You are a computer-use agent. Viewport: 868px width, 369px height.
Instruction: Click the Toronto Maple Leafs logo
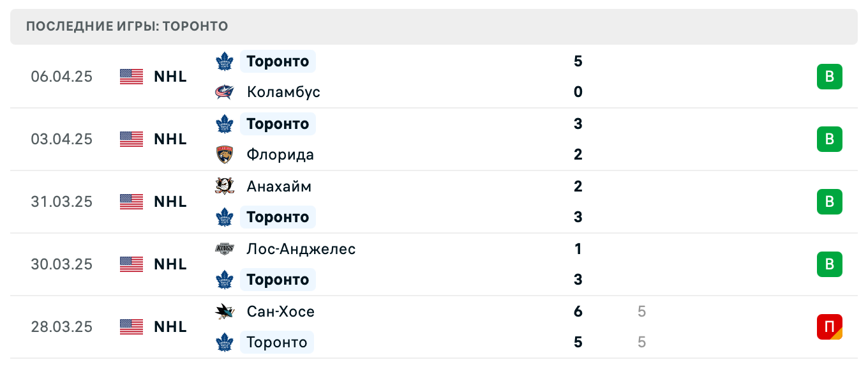225,61
